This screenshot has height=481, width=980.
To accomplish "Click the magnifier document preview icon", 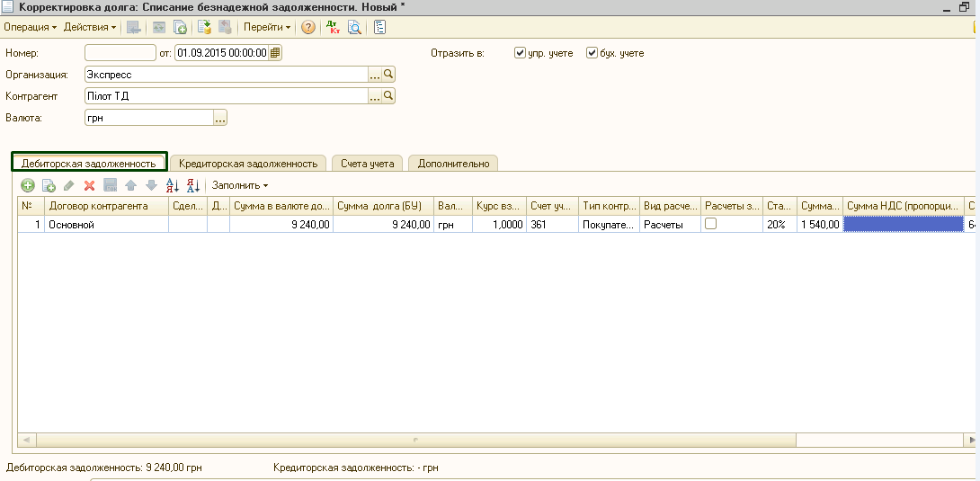I will 354,28.
